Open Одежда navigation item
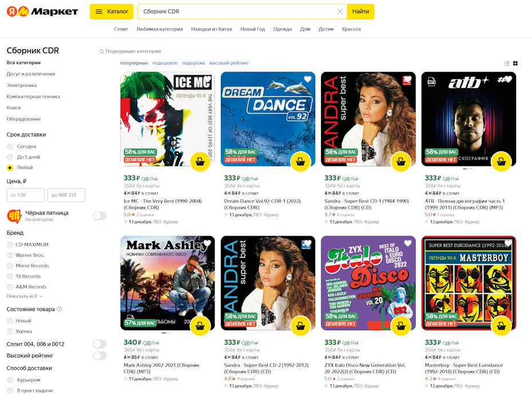This screenshot has height=396, width=532. click(282, 29)
